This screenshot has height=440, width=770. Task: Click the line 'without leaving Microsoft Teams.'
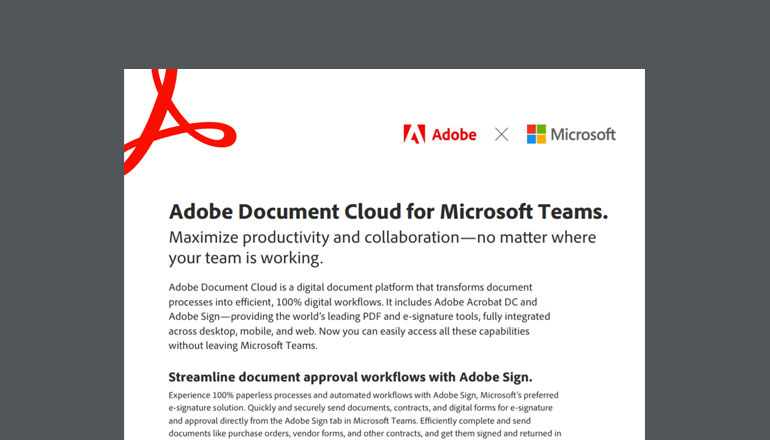click(243, 346)
